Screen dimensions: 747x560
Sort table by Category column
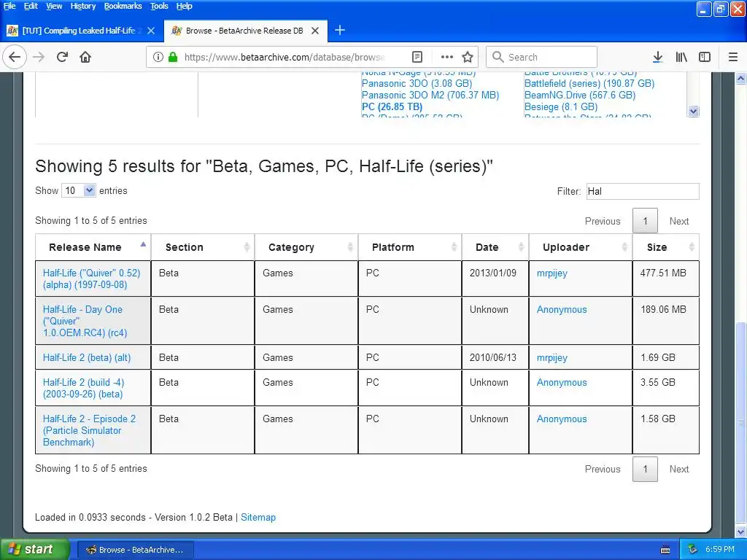[x=306, y=247]
